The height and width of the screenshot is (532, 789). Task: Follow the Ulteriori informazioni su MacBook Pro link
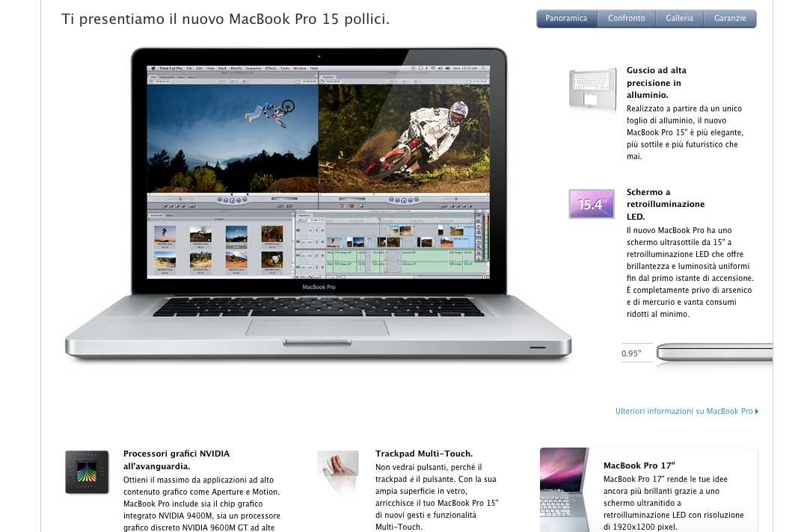pos(687,411)
